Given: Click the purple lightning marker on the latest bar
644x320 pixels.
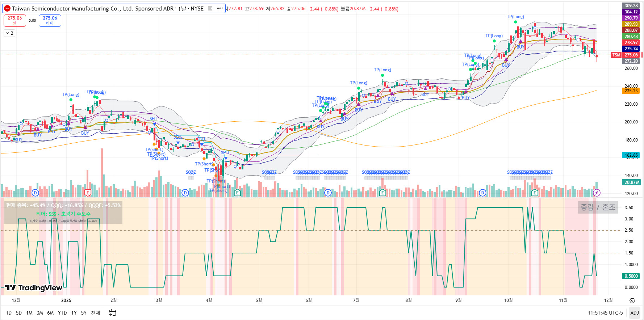Looking at the screenshot, I should [x=597, y=193].
